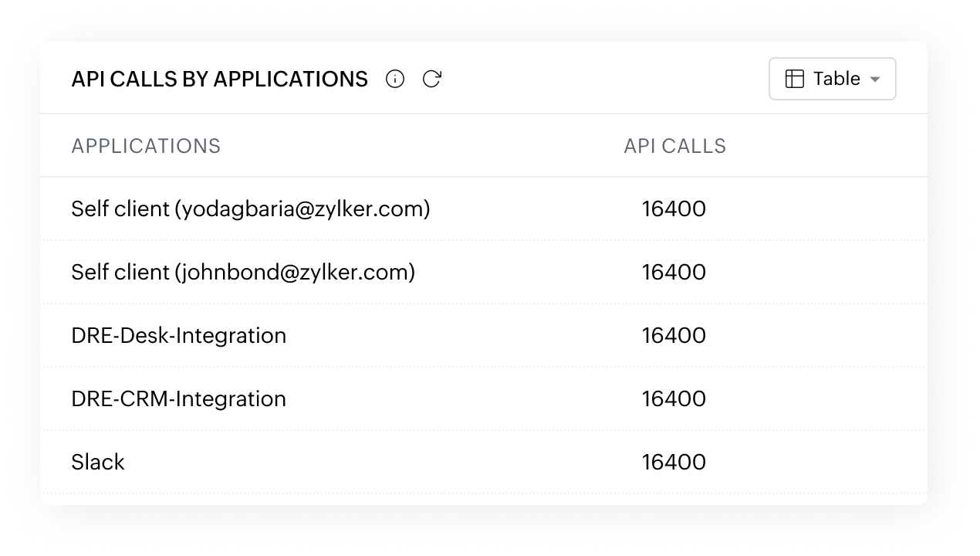Click the table grid icon
Viewport: 980px width, 556px height.
click(x=795, y=79)
